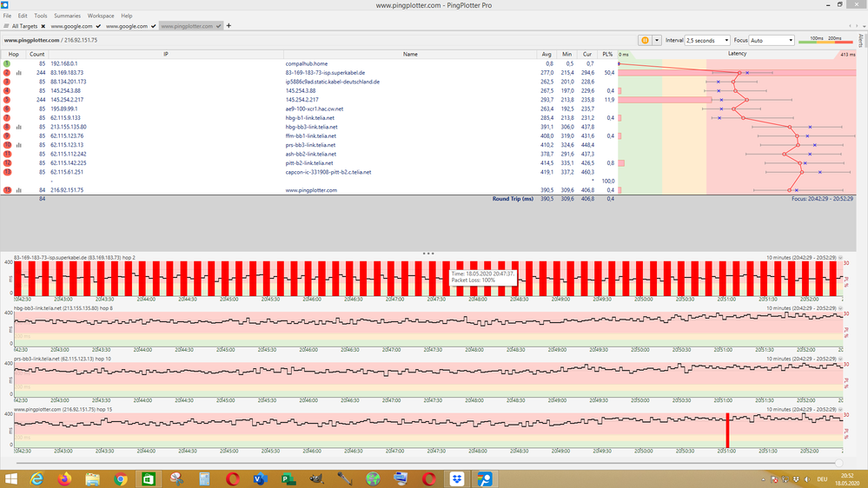Sort by the IP column header

coord(165,54)
